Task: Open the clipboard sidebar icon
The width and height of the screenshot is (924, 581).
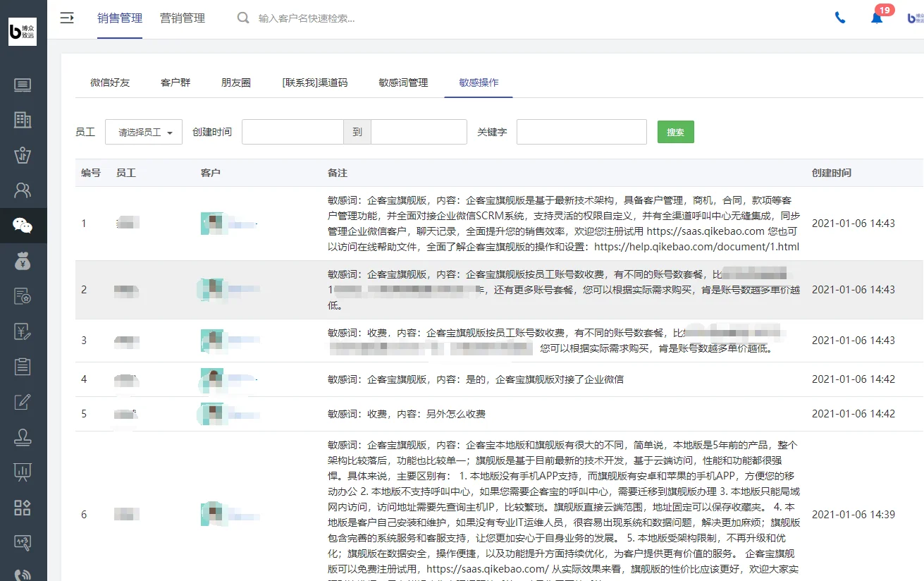Action: pos(23,367)
